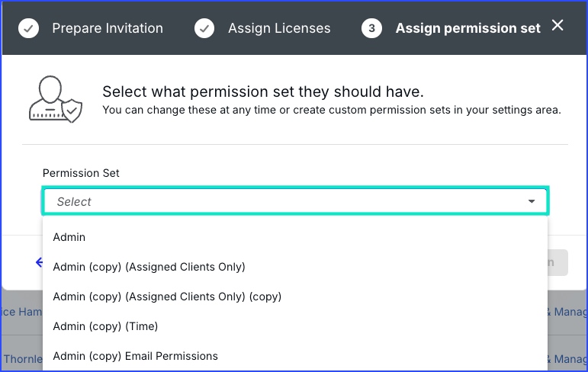This screenshot has width=588, height=372.
Task: Open the Permission Set select field
Action: click(x=295, y=201)
